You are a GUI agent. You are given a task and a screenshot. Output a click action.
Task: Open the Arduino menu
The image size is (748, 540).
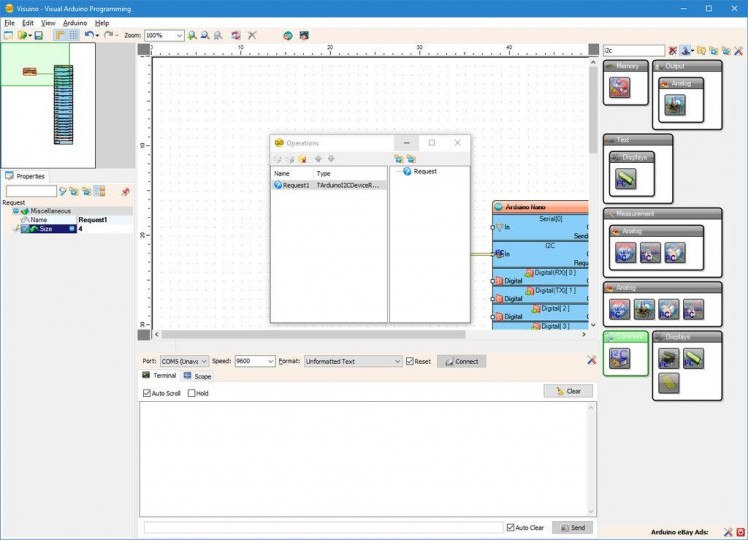coord(75,22)
